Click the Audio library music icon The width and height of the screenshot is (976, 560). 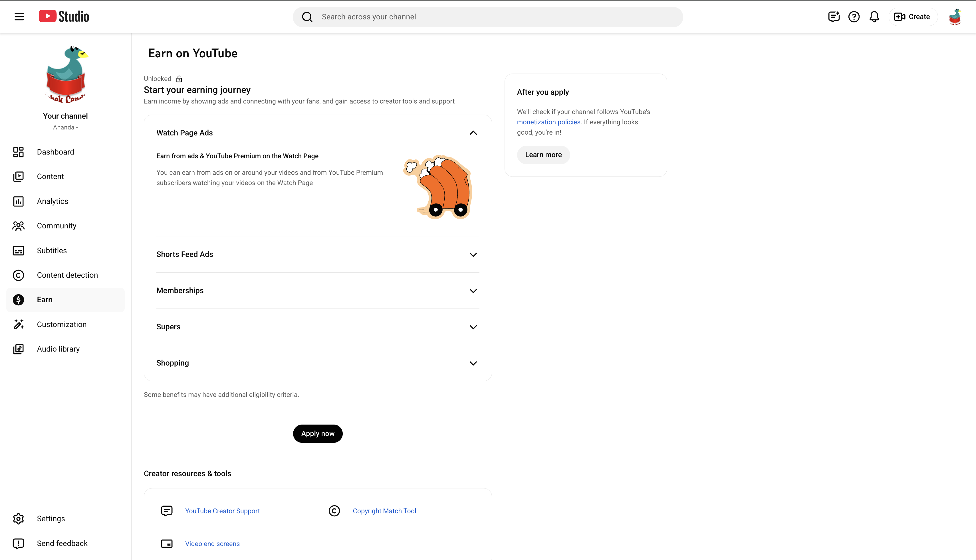pyautogui.click(x=19, y=349)
